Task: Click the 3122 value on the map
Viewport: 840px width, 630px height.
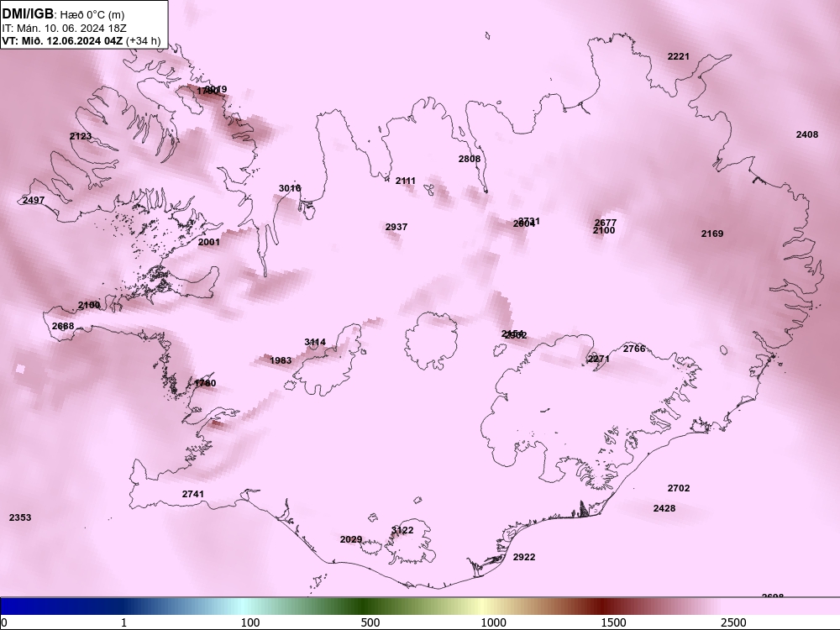Action: (x=402, y=530)
